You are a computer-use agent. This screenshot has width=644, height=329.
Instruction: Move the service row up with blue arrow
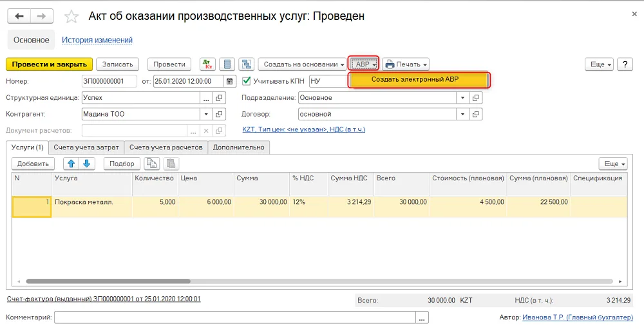[71, 164]
